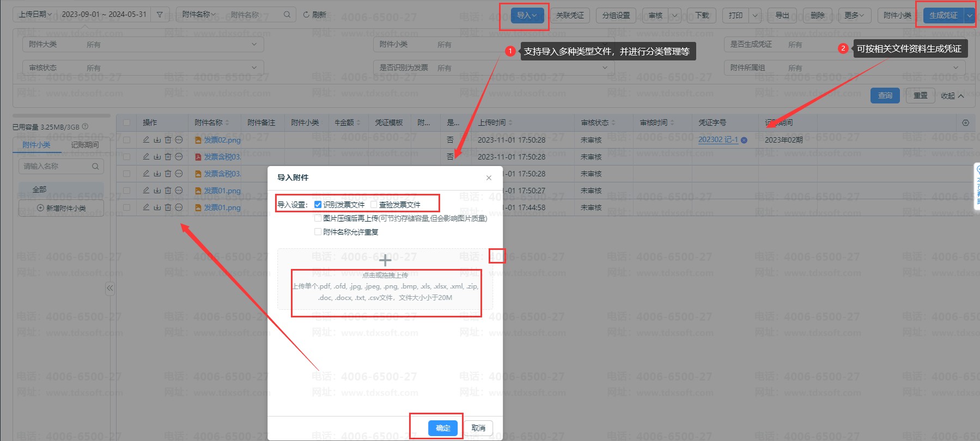Screen dimensions: 980x441
Task: Click the filter funnel icon beside the date range
Action: point(160,15)
